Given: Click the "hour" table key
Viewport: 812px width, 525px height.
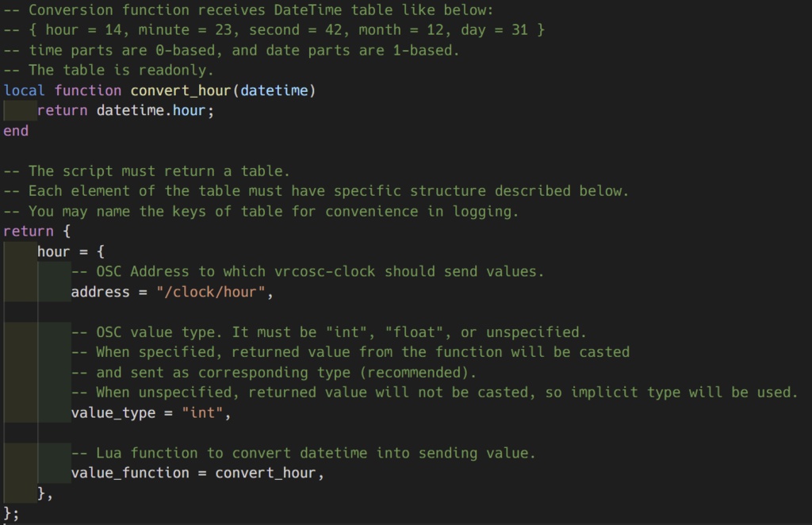Looking at the screenshot, I should click(x=54, y=252).
